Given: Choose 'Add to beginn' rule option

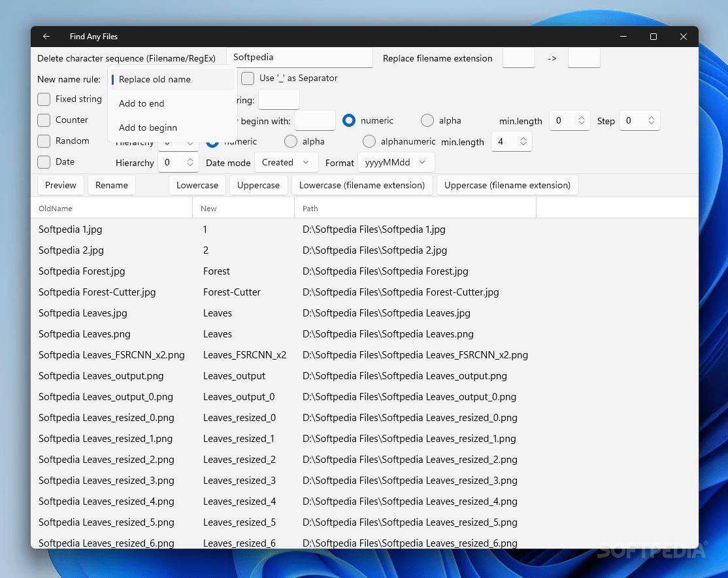Looking at the screenshot, I should (172, 127).
